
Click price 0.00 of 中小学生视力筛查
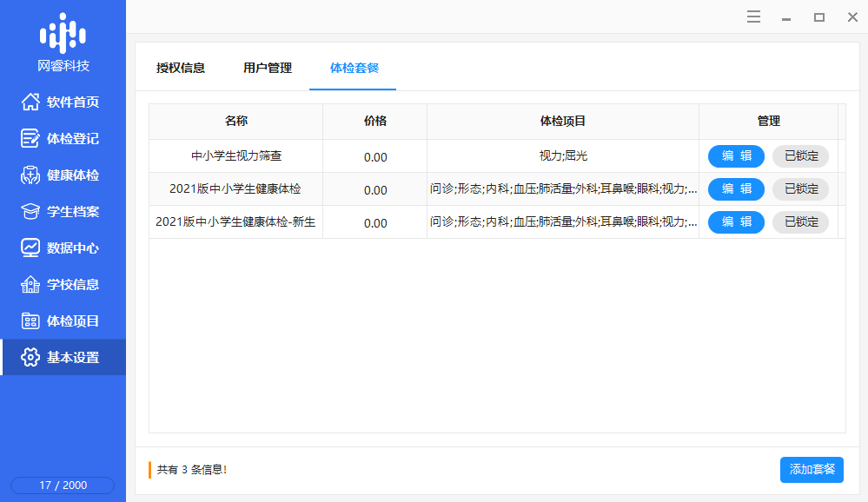pyautogui.click(x=374, y=156)
